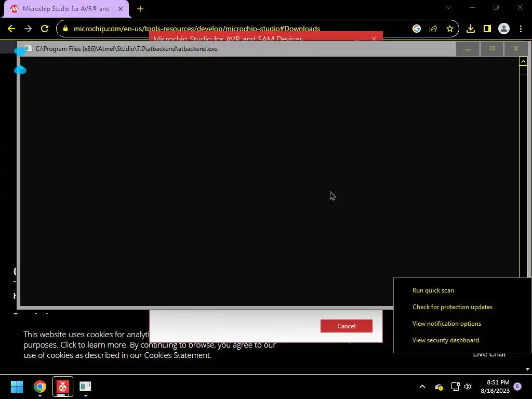Screen dimensions: 532x399
Task: Reload the Microchip page
Action: click(45, 29)
